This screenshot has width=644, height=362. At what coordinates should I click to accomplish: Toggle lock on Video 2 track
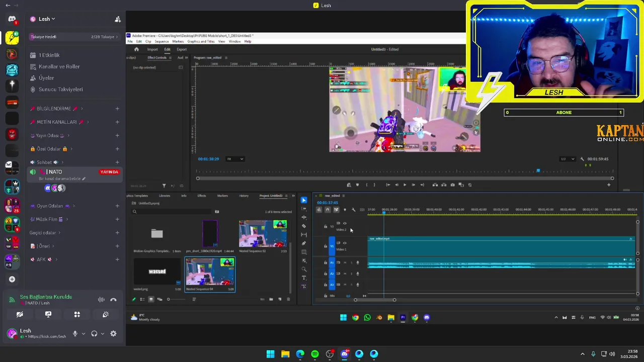326,226
